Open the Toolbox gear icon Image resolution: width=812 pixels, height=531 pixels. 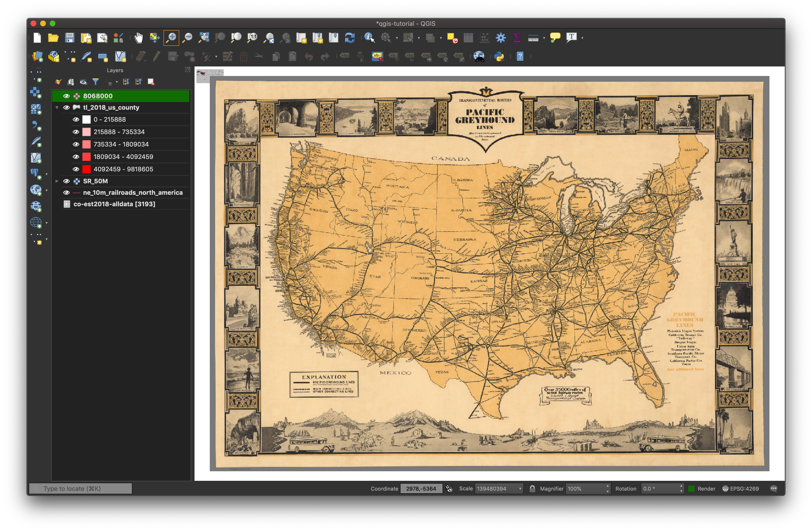click(x=501, y=38)
